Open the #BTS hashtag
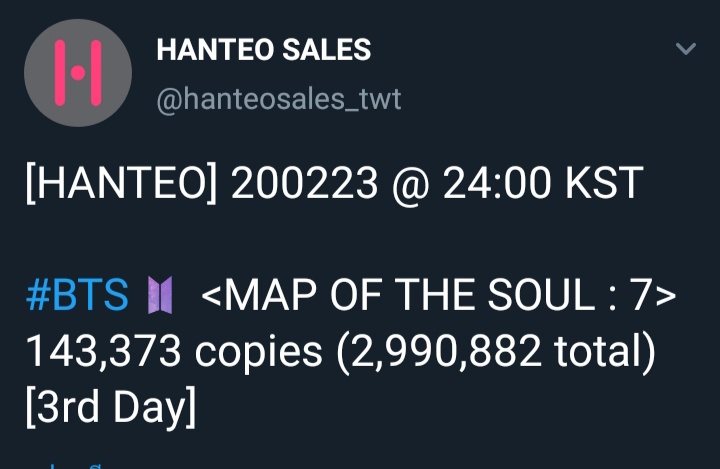 coord(77,295)
